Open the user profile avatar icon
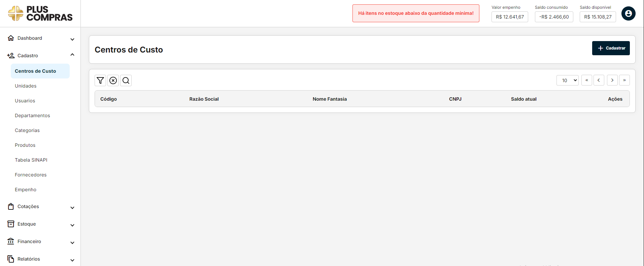The image size is (644, 266). [628, 14]
